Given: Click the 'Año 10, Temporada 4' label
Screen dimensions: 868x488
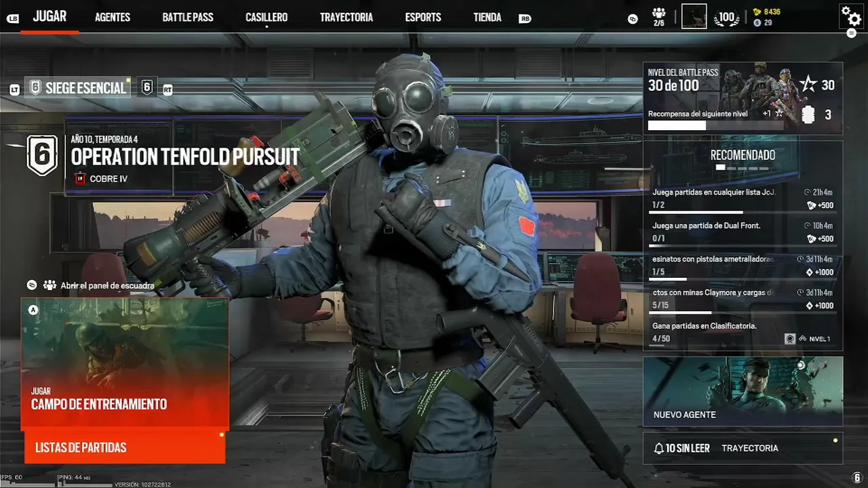Looking at the screenshot, I should (x=104, y=140).
